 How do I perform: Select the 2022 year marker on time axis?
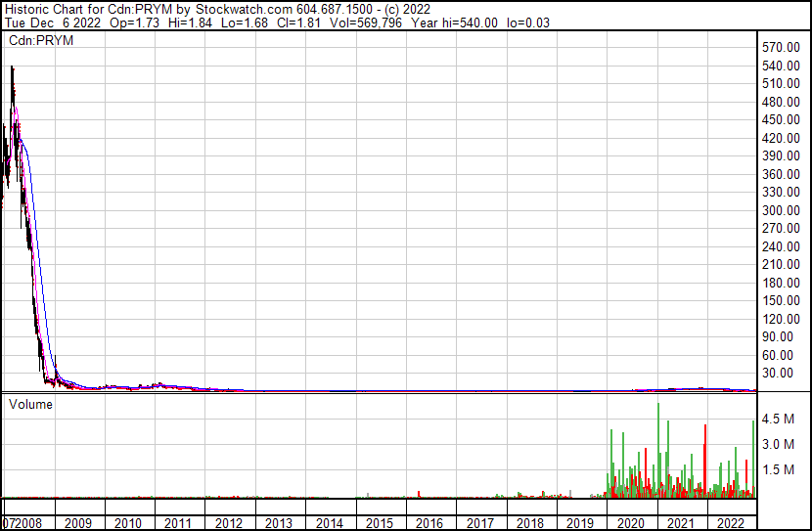click(732, 523)
